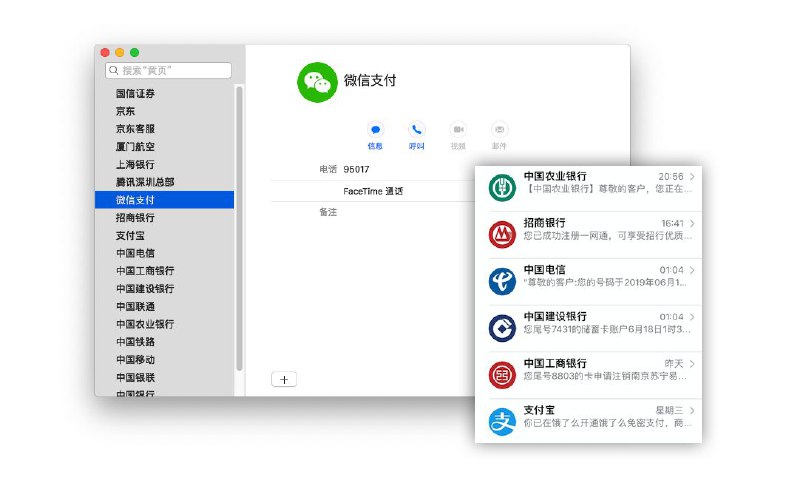Open the 中国建设银行 message chevron
The image size is (800, 489).
point(692,317)
